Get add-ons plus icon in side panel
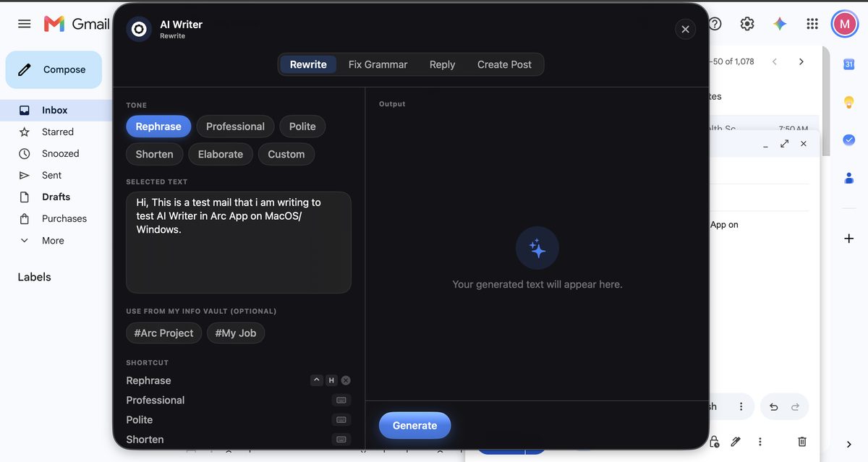This screenshot has height=462, width=868. pos(849,239)
